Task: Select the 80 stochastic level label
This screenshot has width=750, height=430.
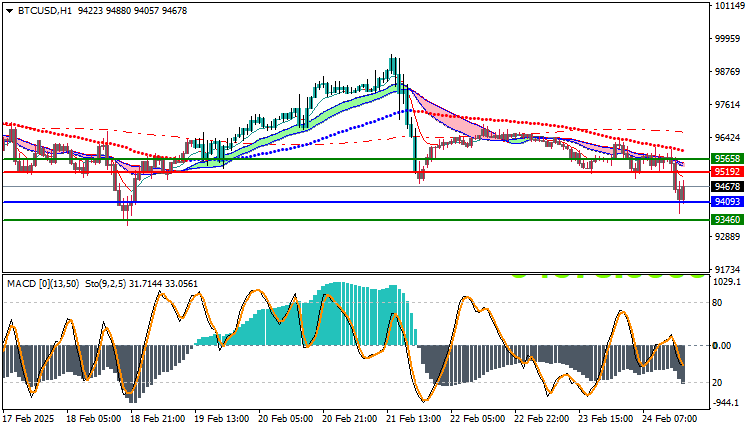Action: coord(717,303)
